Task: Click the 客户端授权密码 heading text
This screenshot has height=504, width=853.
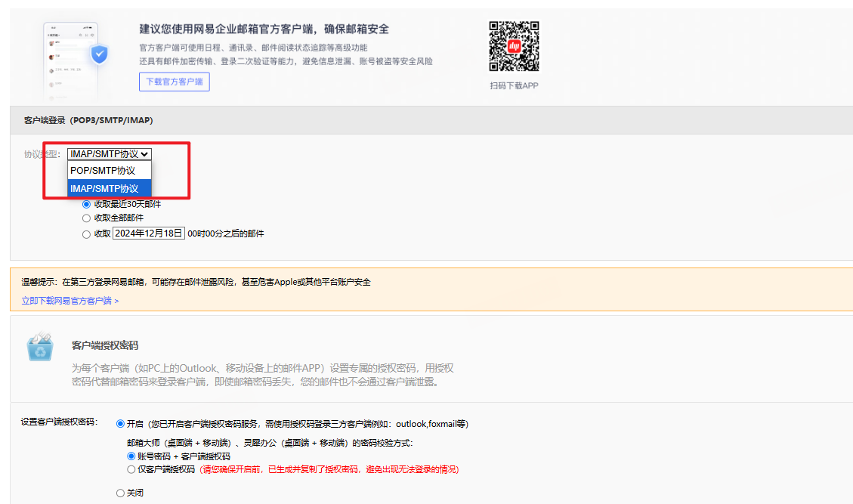Action: (x=105, y=345)
